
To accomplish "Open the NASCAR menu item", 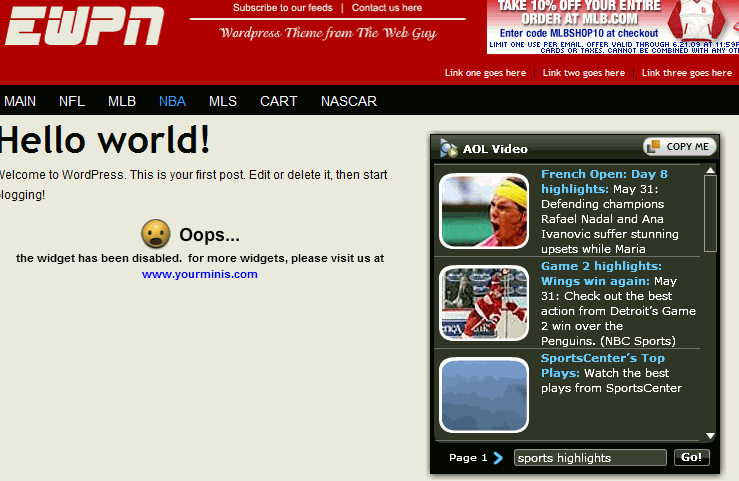I will click(349, 101).
